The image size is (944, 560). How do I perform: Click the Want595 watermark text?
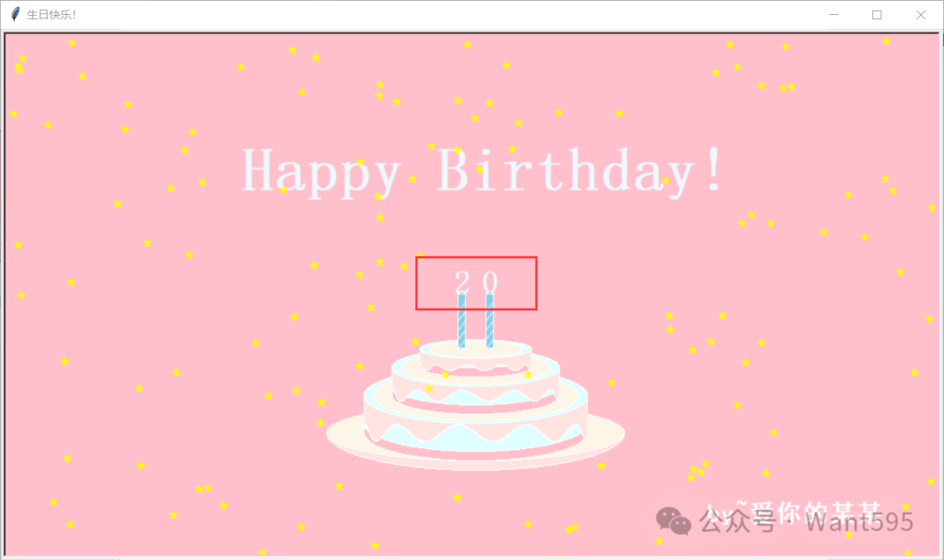pos(859,522)
